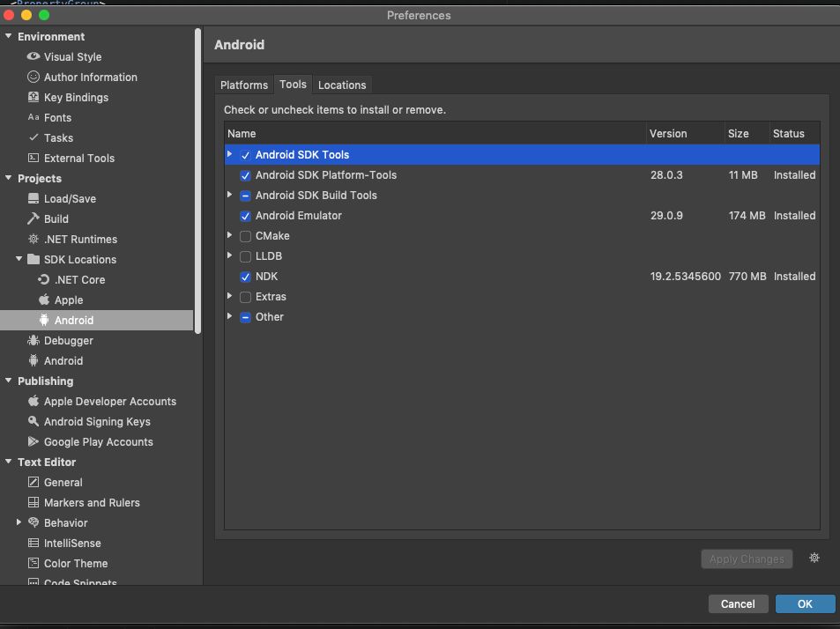Click the highlighted Android robot icon

pyautogui.click(x=44, y=320)
